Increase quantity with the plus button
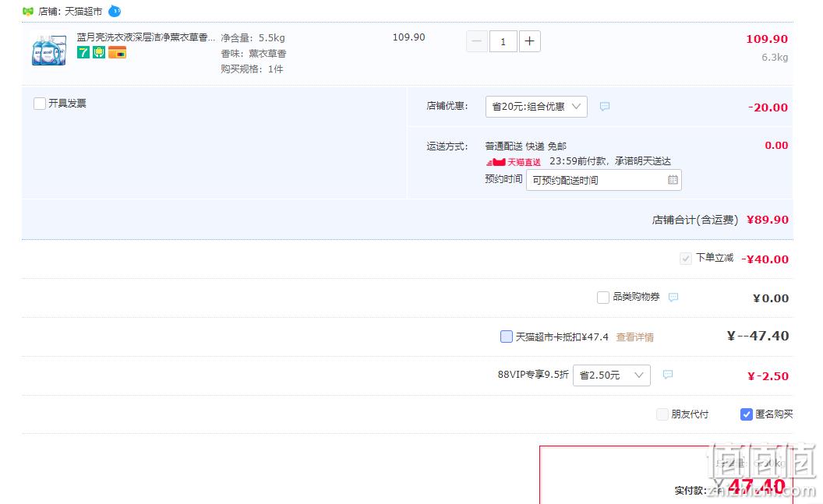This screenshot has width=823, height=504. point(530,41)
